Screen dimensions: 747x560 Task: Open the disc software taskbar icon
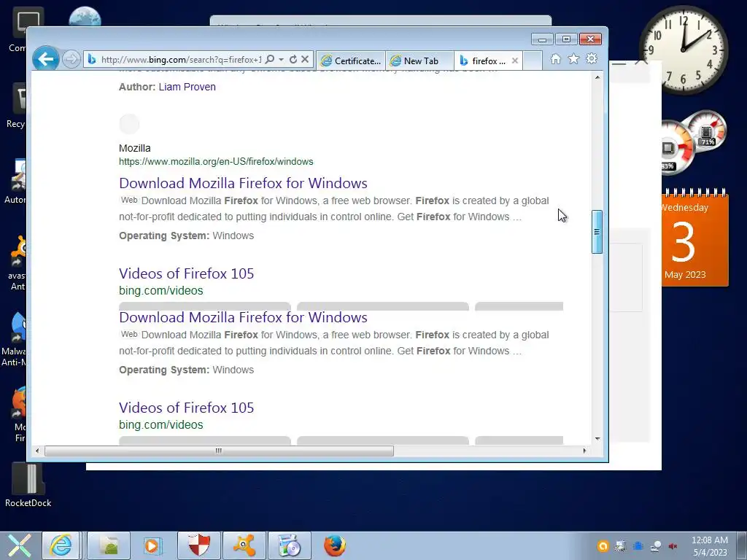(x=290, y=545)
